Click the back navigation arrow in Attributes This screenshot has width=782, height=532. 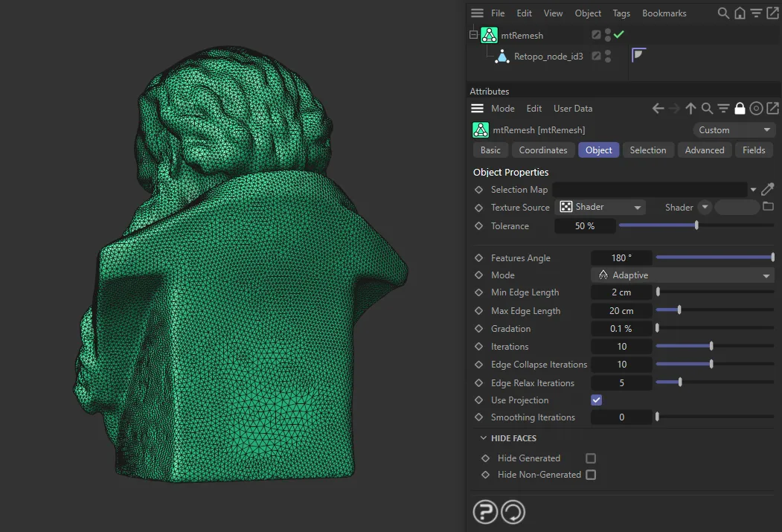click(658, 108)
